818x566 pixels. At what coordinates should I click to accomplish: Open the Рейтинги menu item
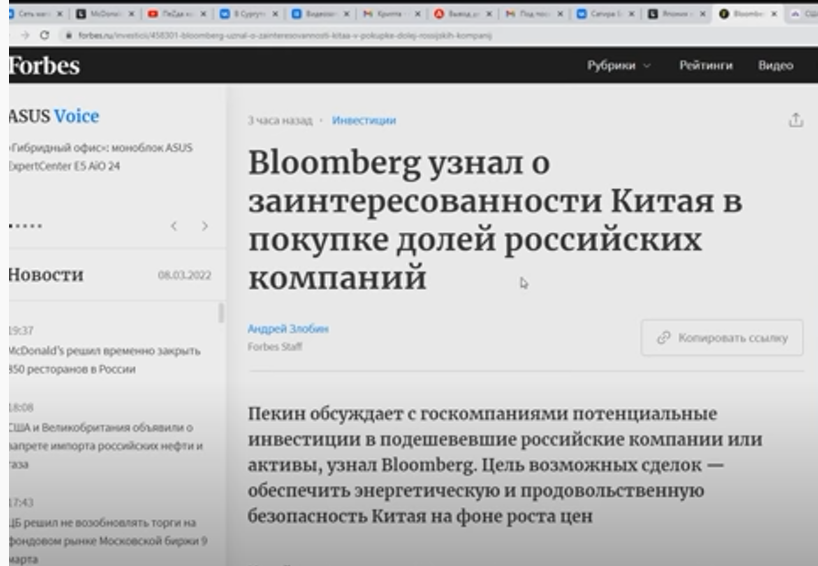[x=705, y=66]
